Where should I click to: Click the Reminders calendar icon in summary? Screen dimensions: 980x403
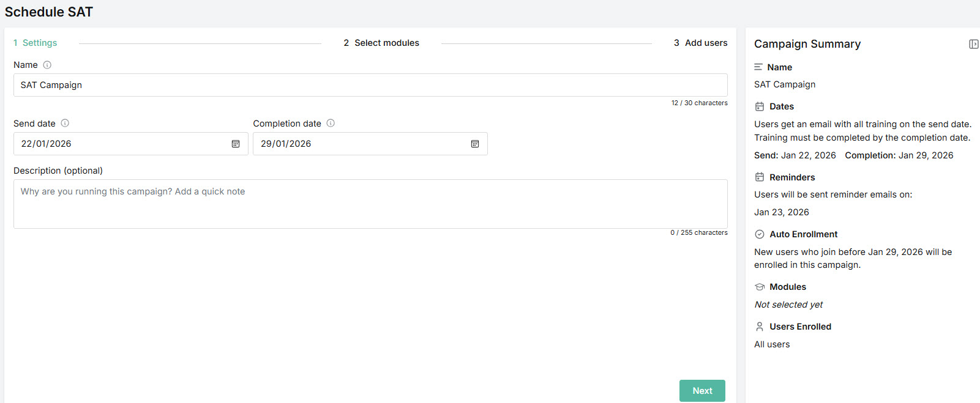pos(760,177)
